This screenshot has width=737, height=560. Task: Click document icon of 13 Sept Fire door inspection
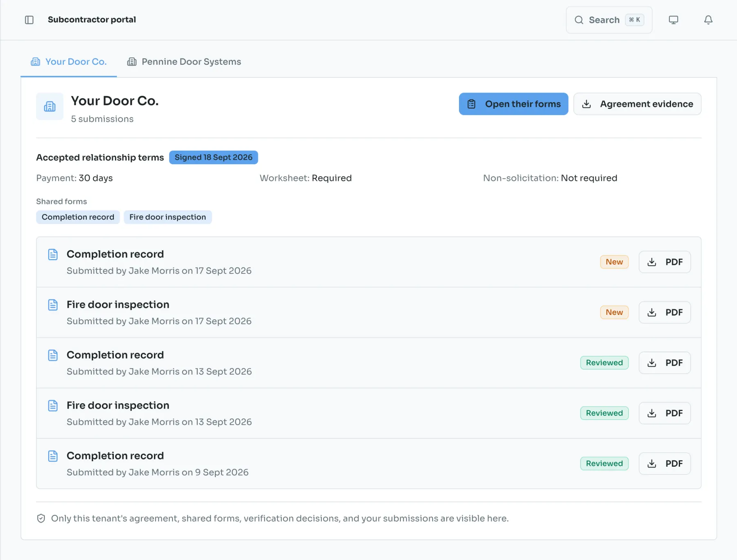[53, 405]
